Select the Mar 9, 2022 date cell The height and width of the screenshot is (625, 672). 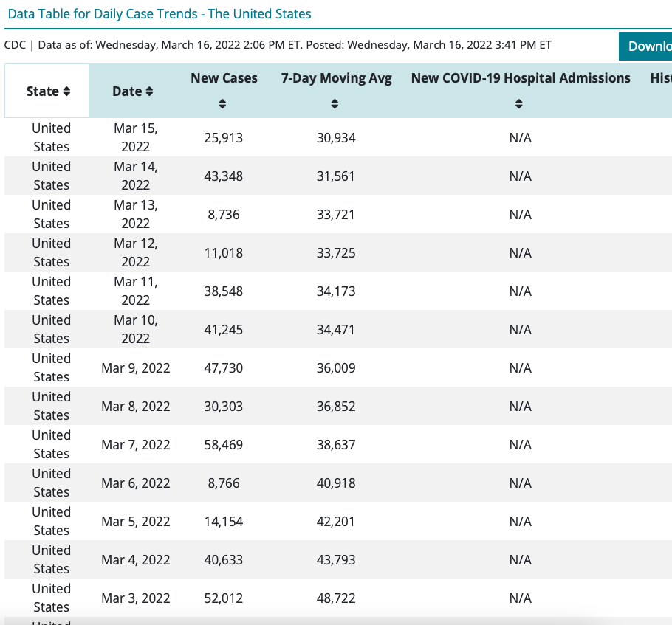pos(136,368)
